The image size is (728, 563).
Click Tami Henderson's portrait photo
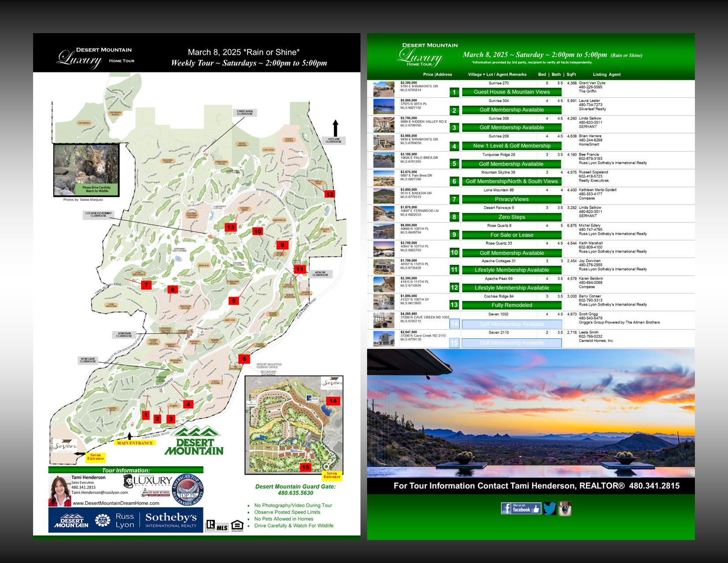click(x=60, y=491)
